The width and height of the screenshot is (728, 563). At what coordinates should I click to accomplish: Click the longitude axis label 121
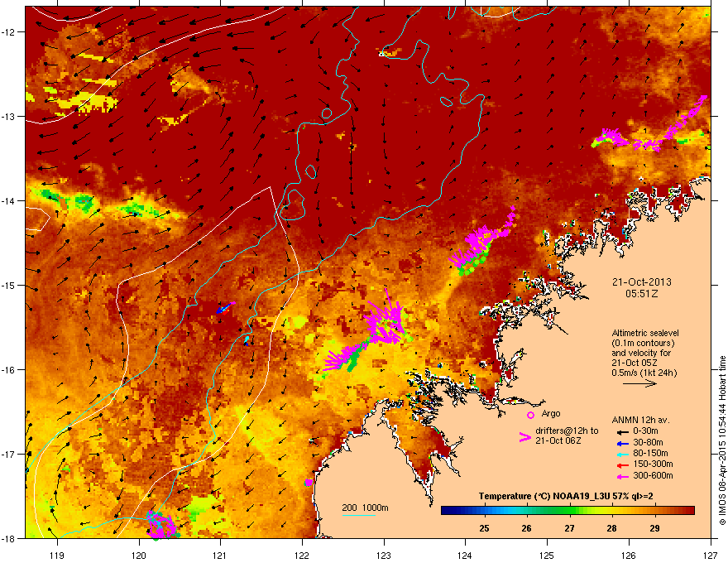coord(220,555)
